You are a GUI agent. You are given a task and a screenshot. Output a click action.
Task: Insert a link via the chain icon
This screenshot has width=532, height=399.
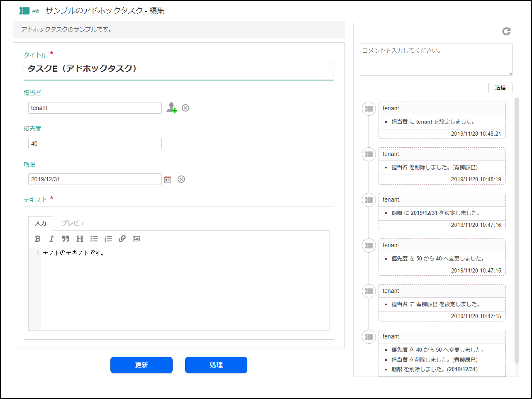tap(122, 239)
